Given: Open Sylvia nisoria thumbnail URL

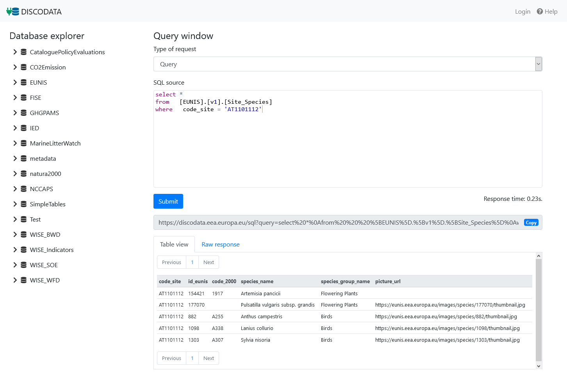Looking at the screenshot, I should pos(447,340).
